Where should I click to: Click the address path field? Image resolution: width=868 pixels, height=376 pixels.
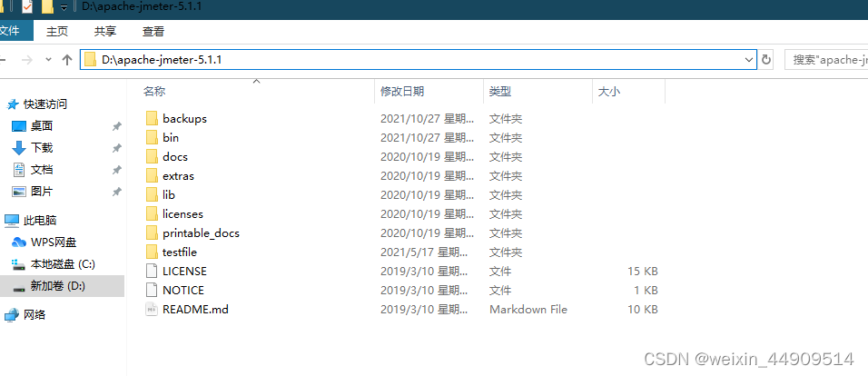click(x=418, y=60)
